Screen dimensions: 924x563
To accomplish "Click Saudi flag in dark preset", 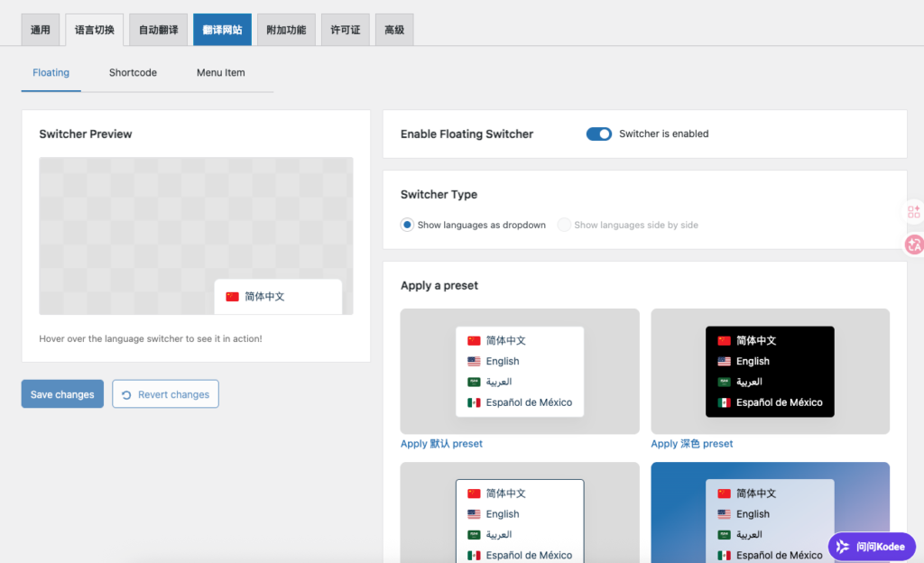I will pos(725,382).
